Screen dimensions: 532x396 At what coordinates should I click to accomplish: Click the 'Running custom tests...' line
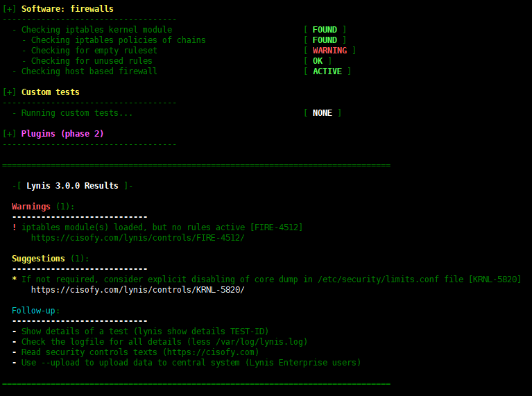(x=77, y=113)
